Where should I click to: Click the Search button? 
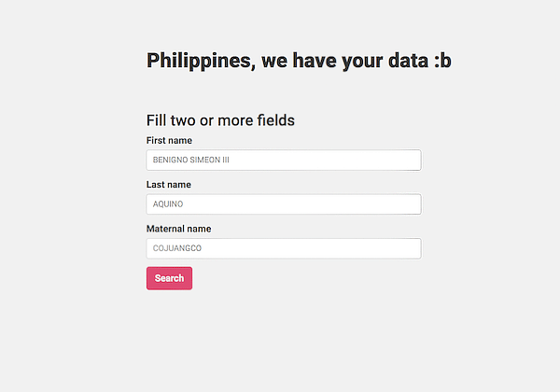pos(169,278)
